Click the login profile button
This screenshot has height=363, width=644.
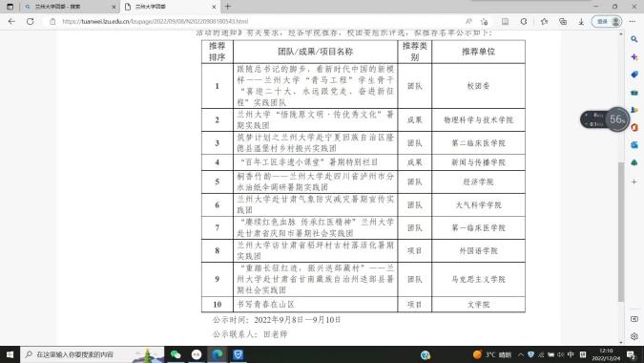607,21
